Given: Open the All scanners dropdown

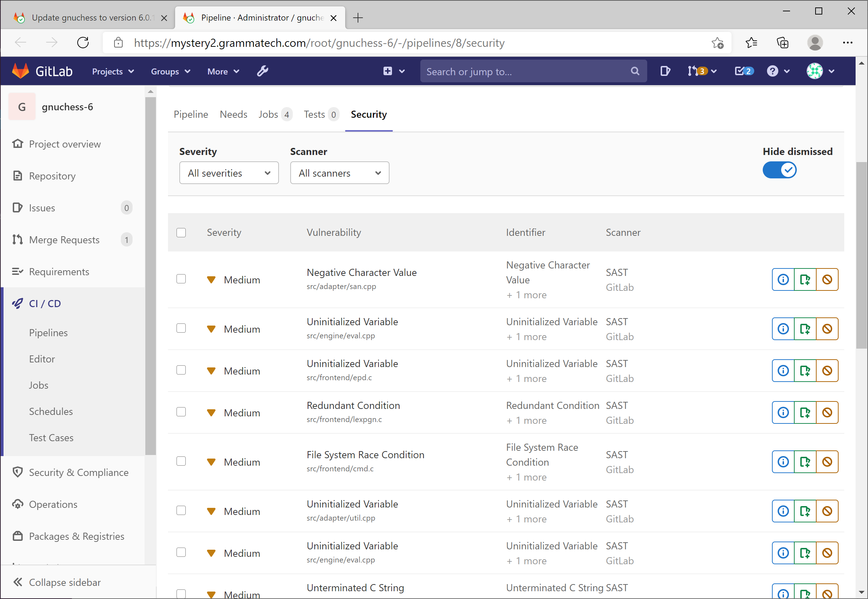Looking at the screenshot, I should (x=340, y=173).
